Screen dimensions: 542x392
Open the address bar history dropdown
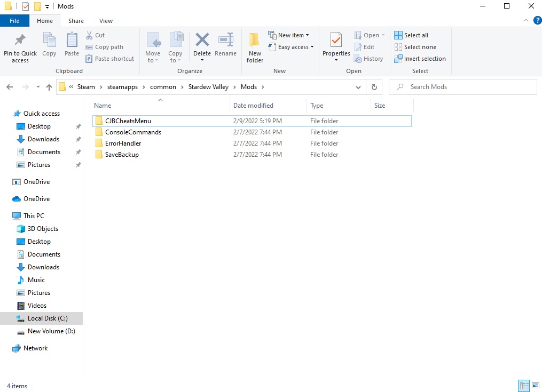(358, 87)
